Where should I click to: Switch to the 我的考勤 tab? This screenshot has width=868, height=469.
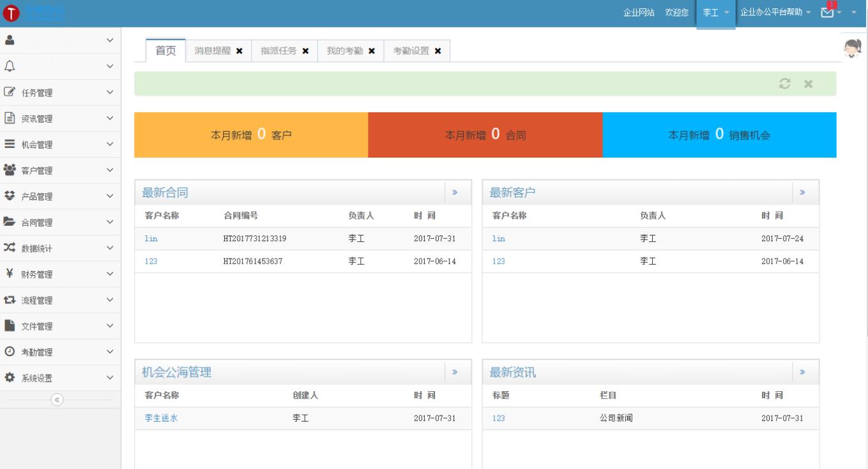pyautogui.click(x=345, y=51)
